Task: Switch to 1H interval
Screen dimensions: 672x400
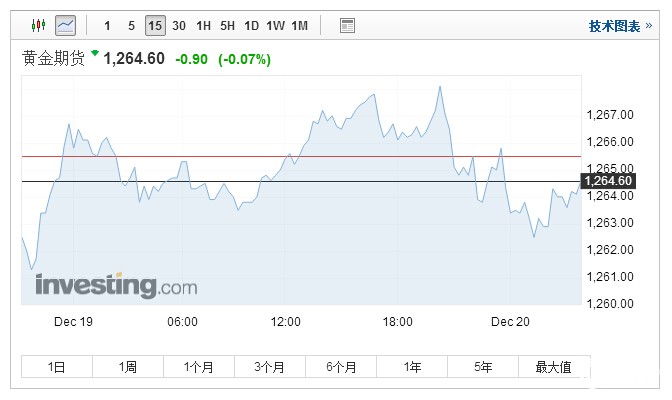Action: pos(203,25)
